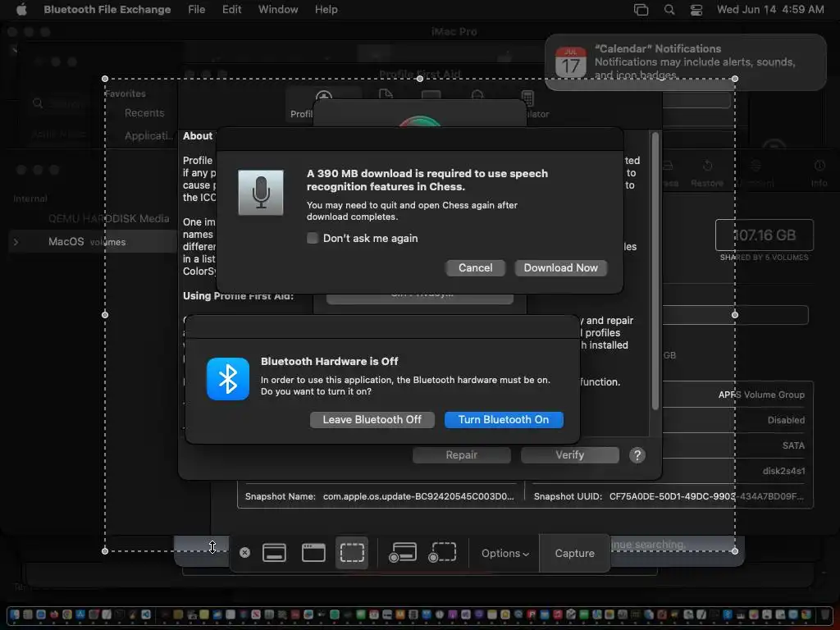Click the Snapshot Name value com.apple.os.update
The image size is (840, 630).
[418, 496]
